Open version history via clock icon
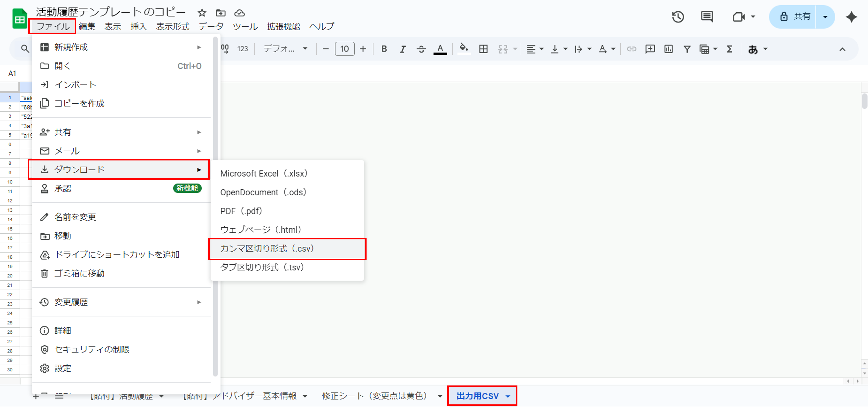868x407 pixels. pos(678,16)
